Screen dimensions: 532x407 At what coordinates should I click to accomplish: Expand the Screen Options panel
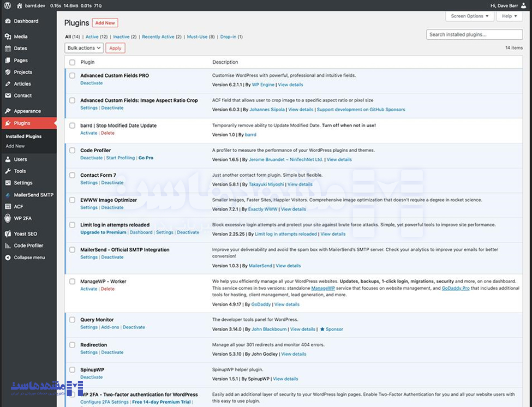[x=469, y=16]
